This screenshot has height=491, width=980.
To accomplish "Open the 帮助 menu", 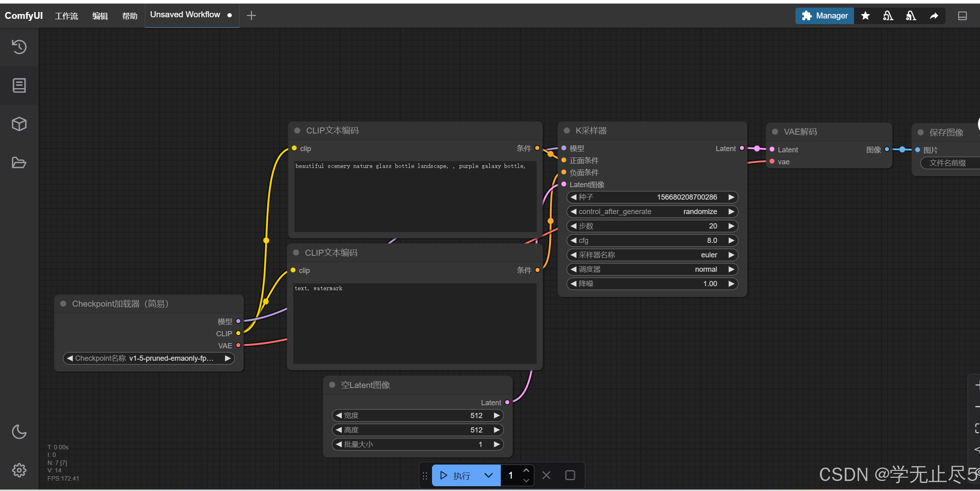I will click(130, 16).
